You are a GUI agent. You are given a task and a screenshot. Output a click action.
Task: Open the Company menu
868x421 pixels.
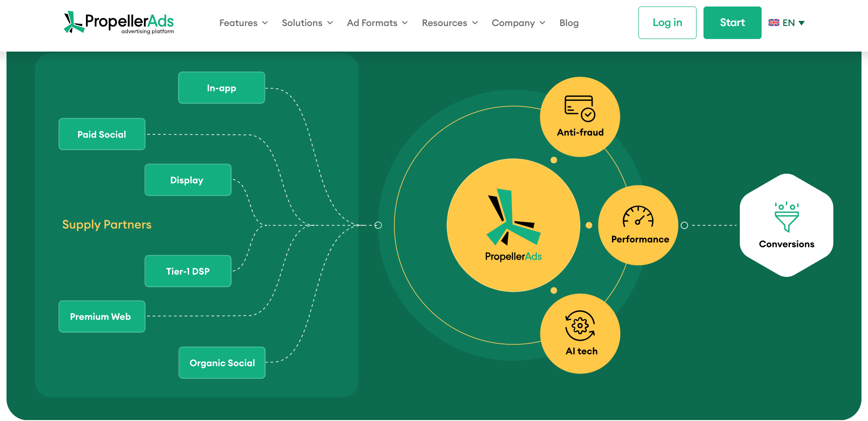[519, 23]
